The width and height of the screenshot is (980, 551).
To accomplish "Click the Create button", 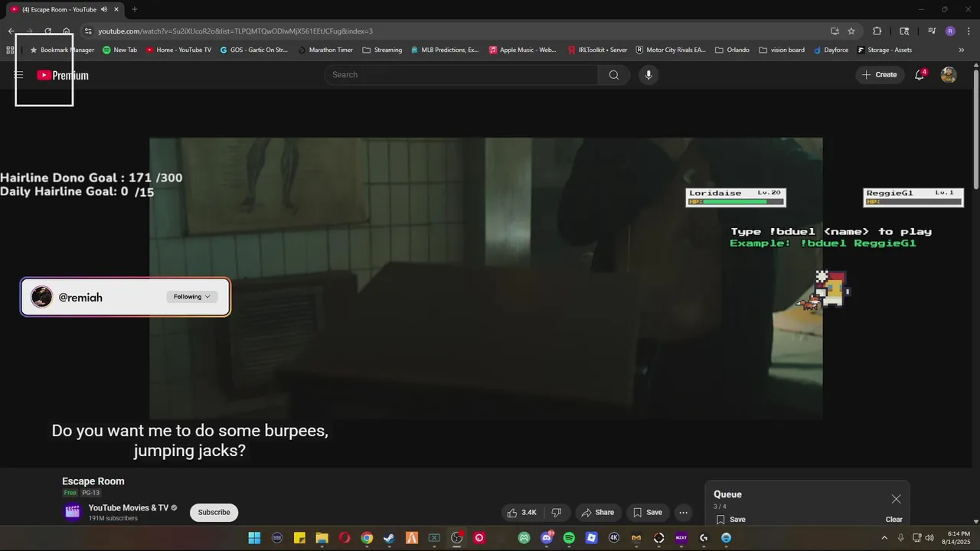I will click(880, 75).
